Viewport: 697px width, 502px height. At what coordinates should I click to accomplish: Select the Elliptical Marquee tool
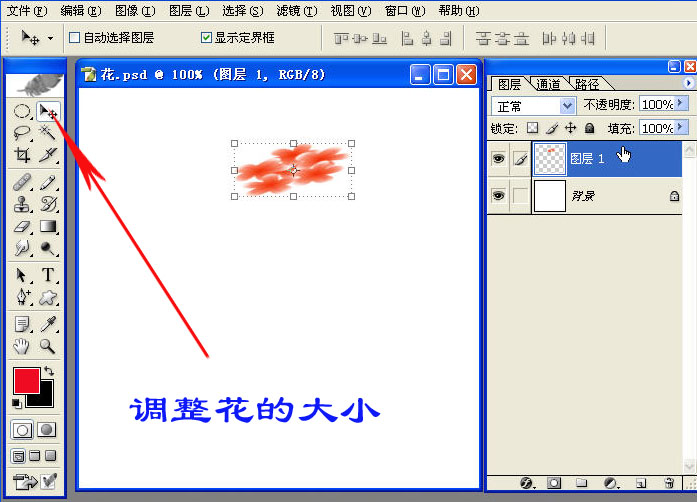coord(21,111)
